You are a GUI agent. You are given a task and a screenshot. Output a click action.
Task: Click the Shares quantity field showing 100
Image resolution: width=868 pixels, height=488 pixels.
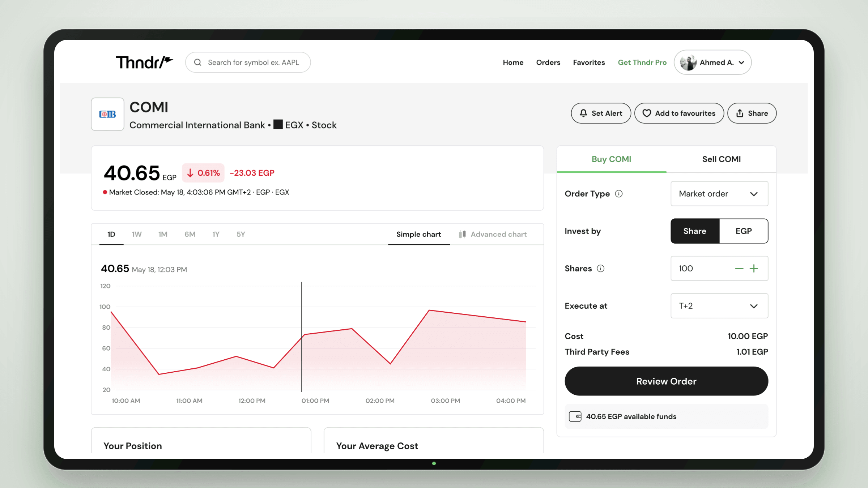tap(719, 268)
